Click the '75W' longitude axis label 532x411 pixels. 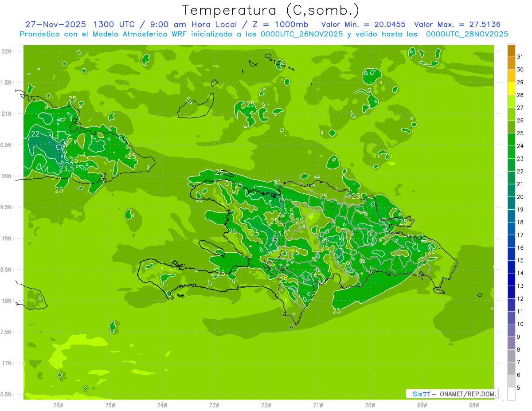[110, 405]
